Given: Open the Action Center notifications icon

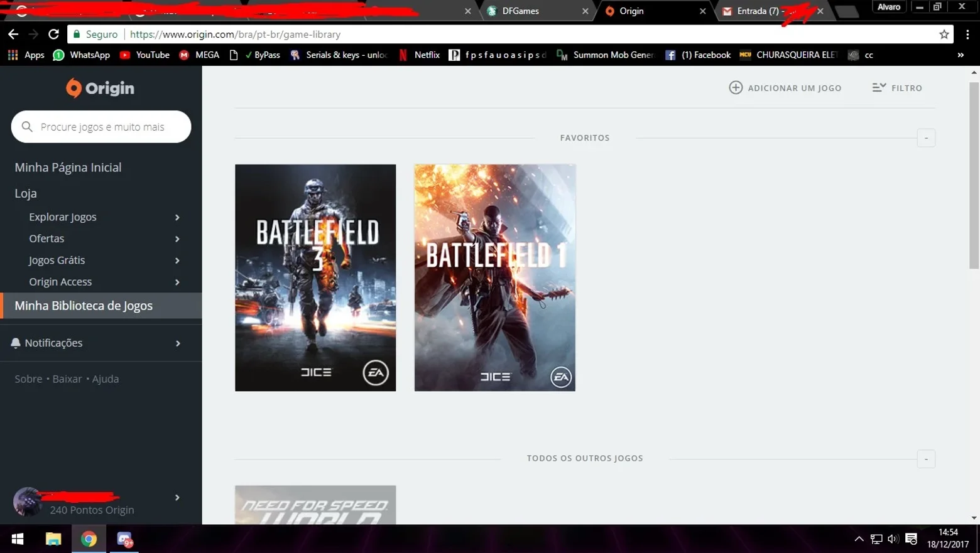Looking at the screenshot, I should click(911, 539).
